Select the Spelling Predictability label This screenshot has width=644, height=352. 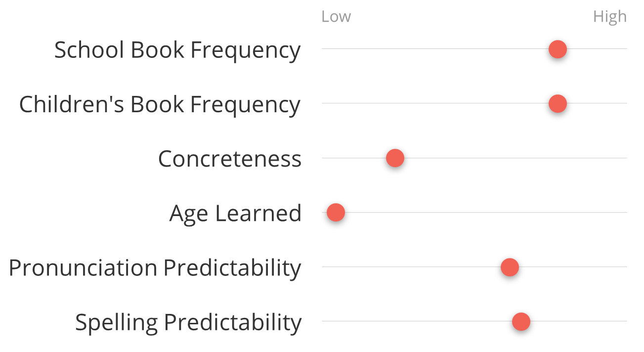[188, 322]
